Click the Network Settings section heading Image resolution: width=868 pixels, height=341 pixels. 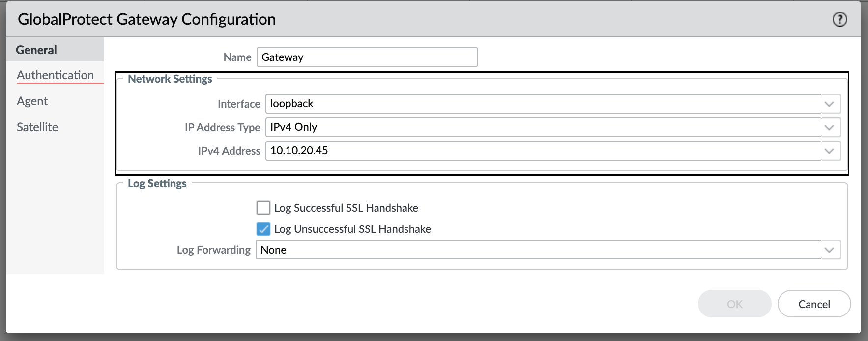coord(170,79)
